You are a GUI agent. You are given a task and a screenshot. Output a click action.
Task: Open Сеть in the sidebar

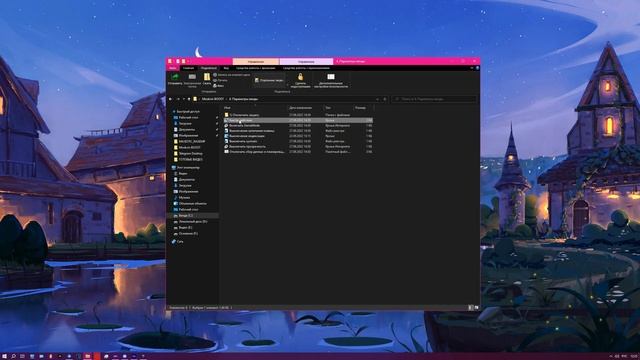click(178, 242)
